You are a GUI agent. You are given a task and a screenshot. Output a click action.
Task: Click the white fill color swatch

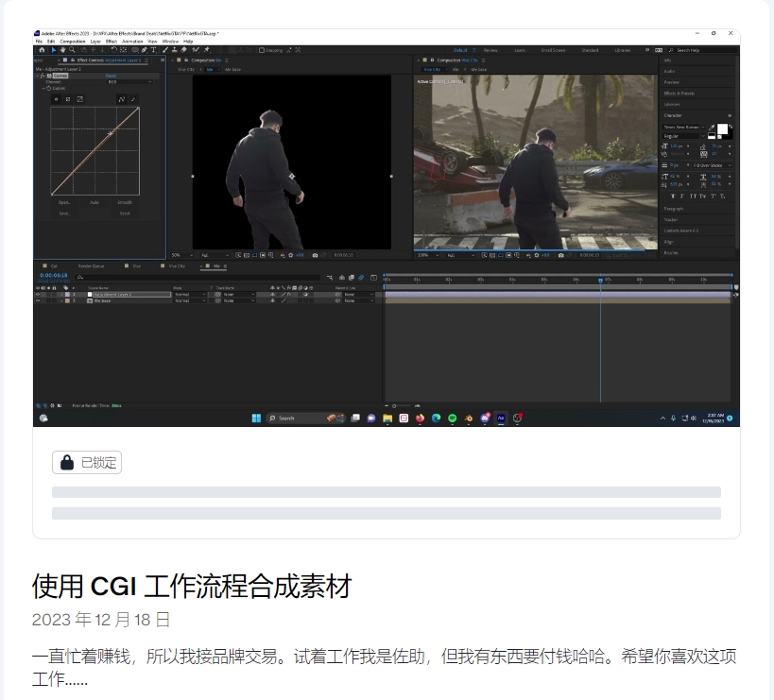tap(722, 129)
